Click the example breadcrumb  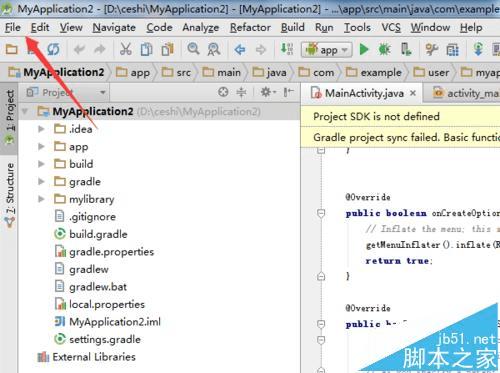tap(373, 72)
